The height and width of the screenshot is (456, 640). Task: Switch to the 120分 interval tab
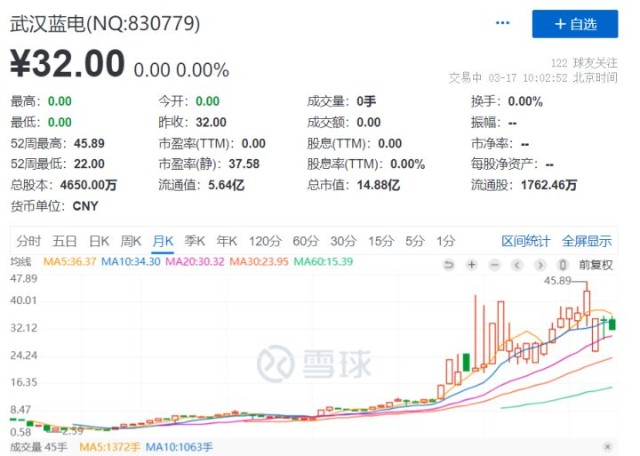click(265, 241)
